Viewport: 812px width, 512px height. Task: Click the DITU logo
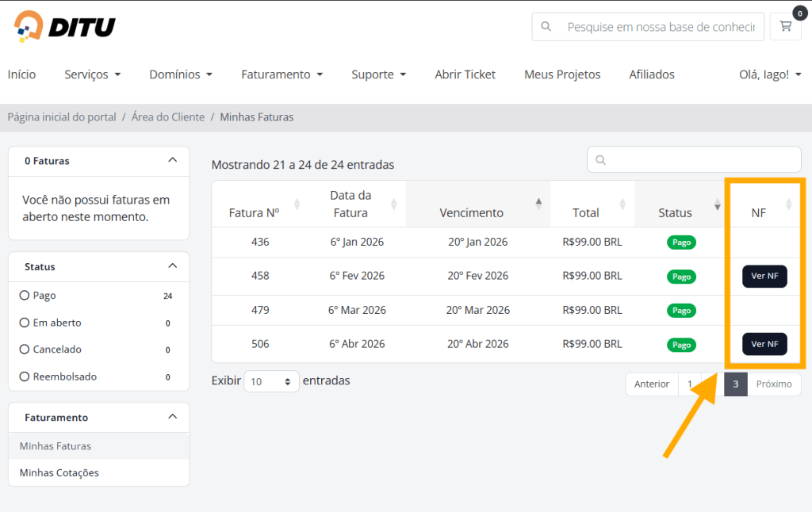point(65,26)
